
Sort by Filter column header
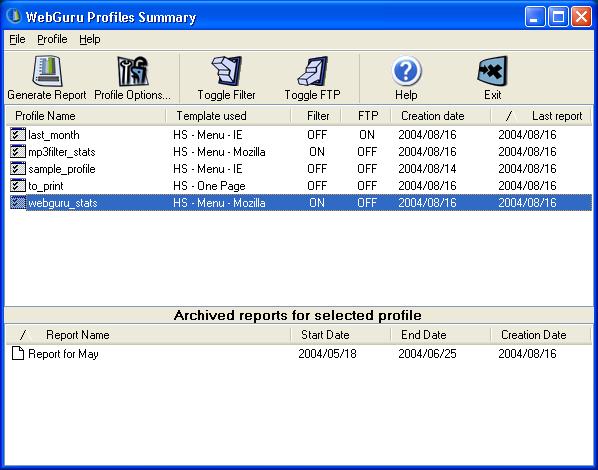316,116
